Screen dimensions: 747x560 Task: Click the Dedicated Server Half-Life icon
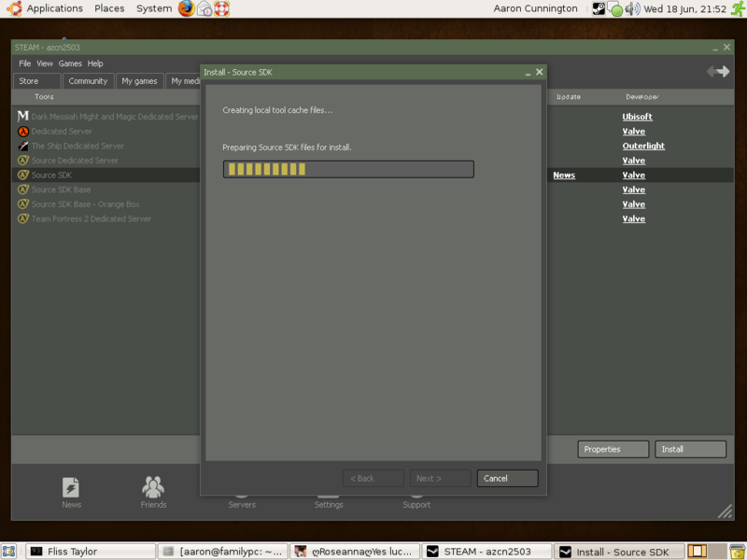pos(22,132)
